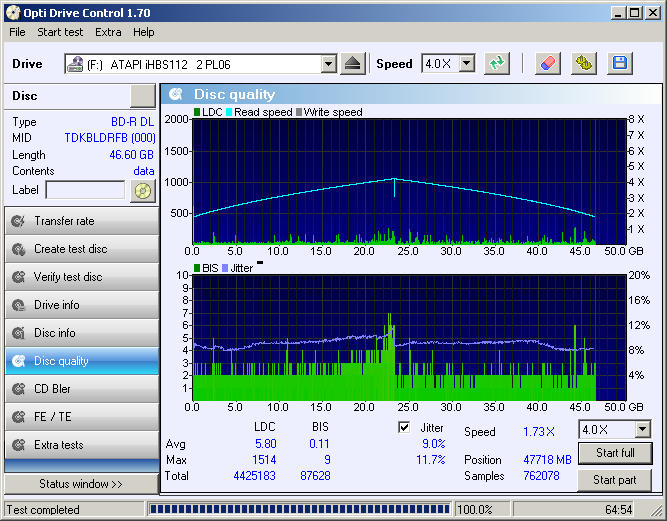Click the Disc quality header disc icon

(x=176, y=94)
